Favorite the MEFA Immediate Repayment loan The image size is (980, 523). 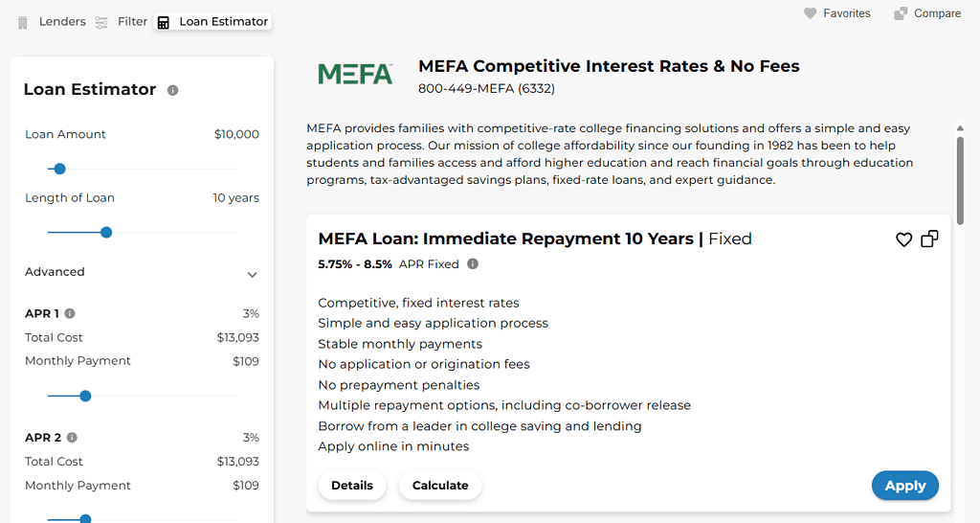(x=903, y=239)
